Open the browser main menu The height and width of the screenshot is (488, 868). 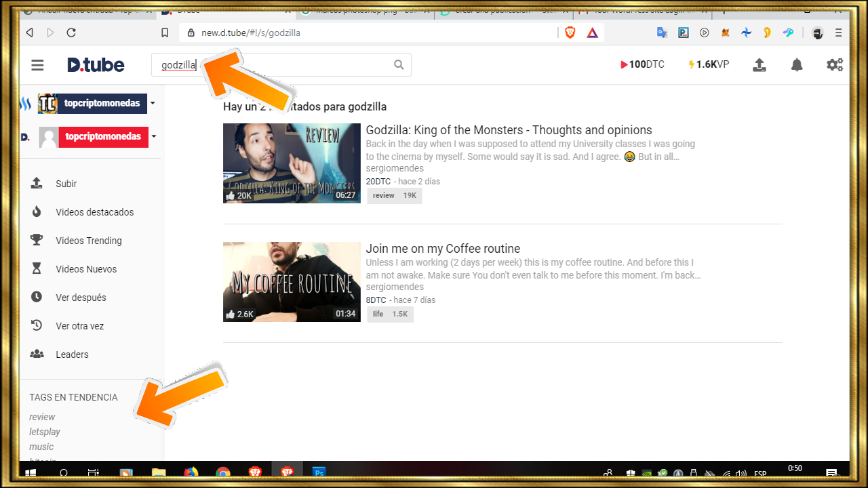[x=839, y=33]
